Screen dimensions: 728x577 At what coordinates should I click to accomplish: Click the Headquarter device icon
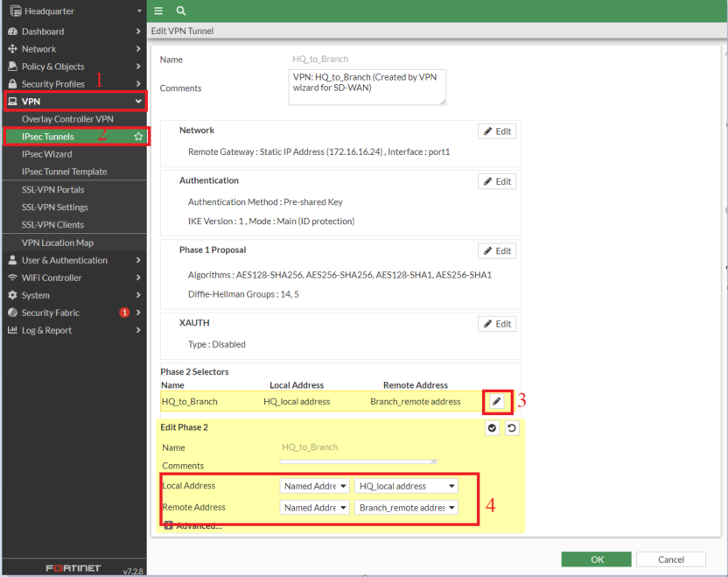point(16,11)
